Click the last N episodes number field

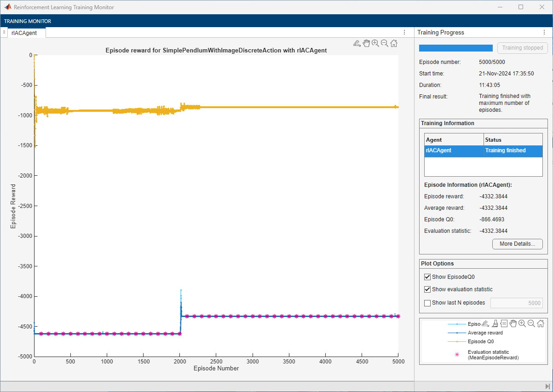click(x=516, y=303)
